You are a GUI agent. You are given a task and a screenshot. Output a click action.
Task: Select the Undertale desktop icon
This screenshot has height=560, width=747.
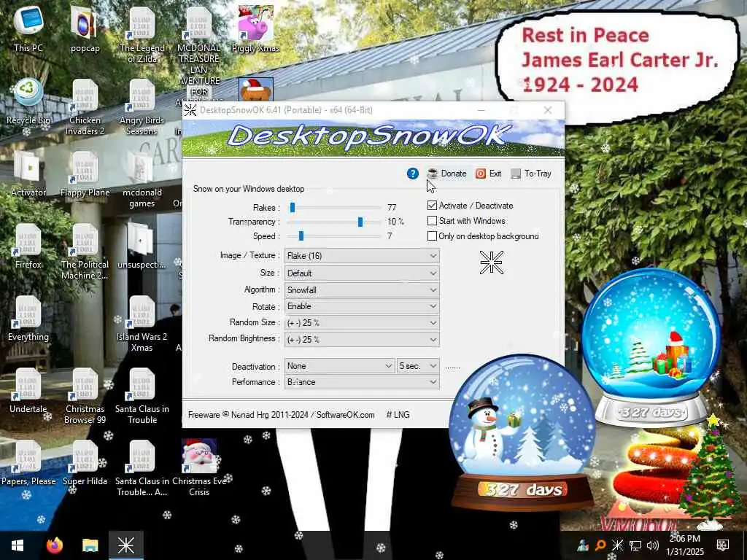[x=28, y=391]
